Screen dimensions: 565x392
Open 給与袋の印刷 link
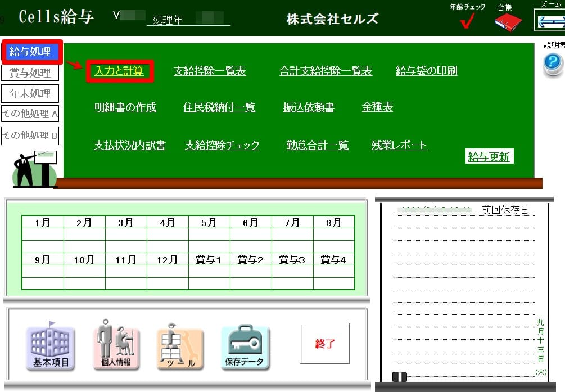coord(426,71)
